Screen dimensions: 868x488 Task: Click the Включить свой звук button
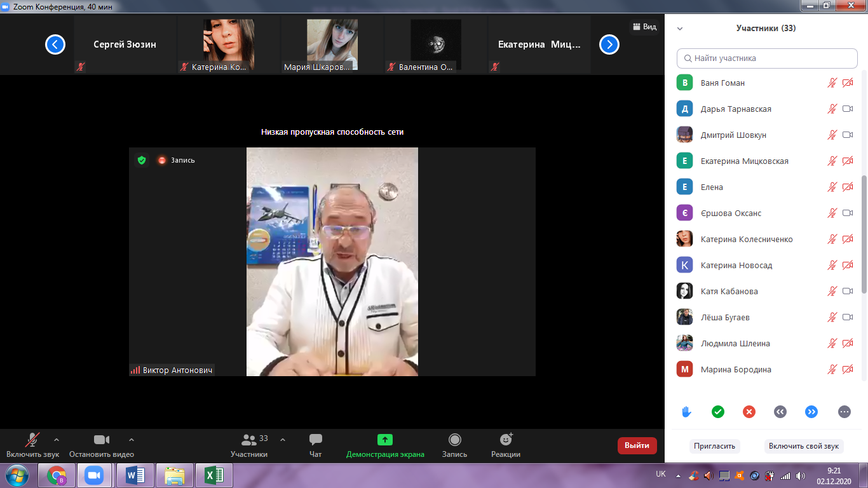[804, 446]
